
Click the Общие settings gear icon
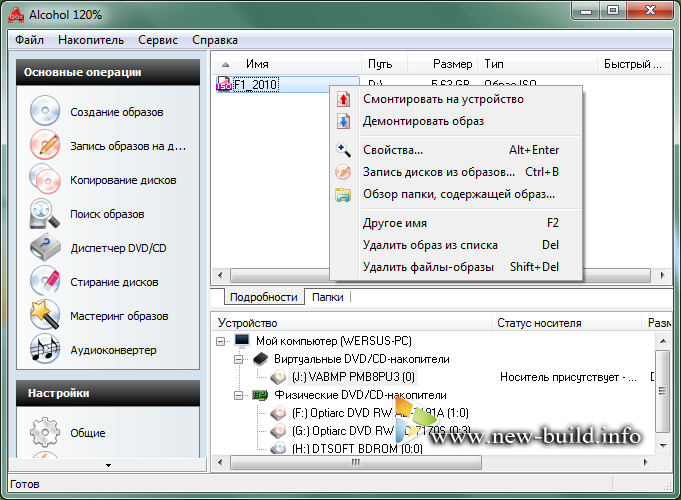pos(45,432)
